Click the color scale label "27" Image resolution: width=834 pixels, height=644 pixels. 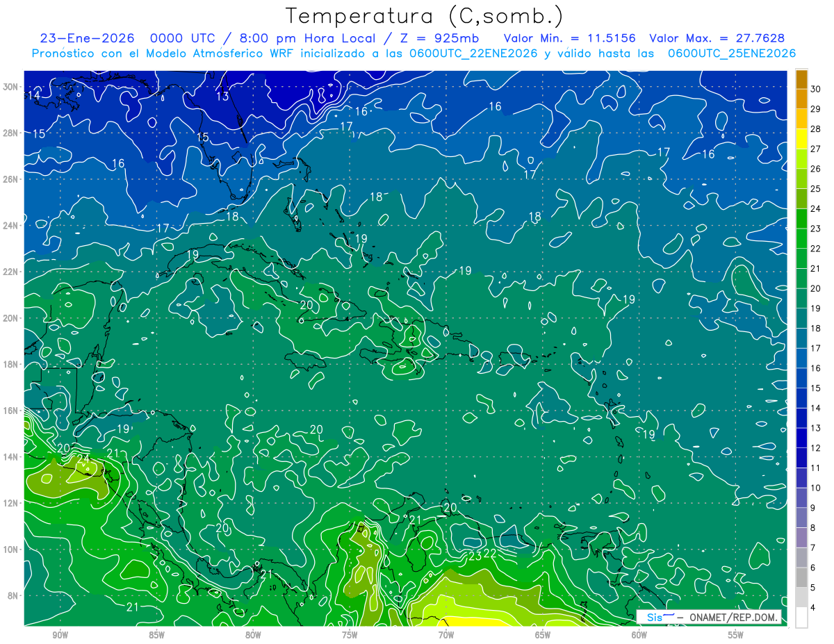click(816, 148)
